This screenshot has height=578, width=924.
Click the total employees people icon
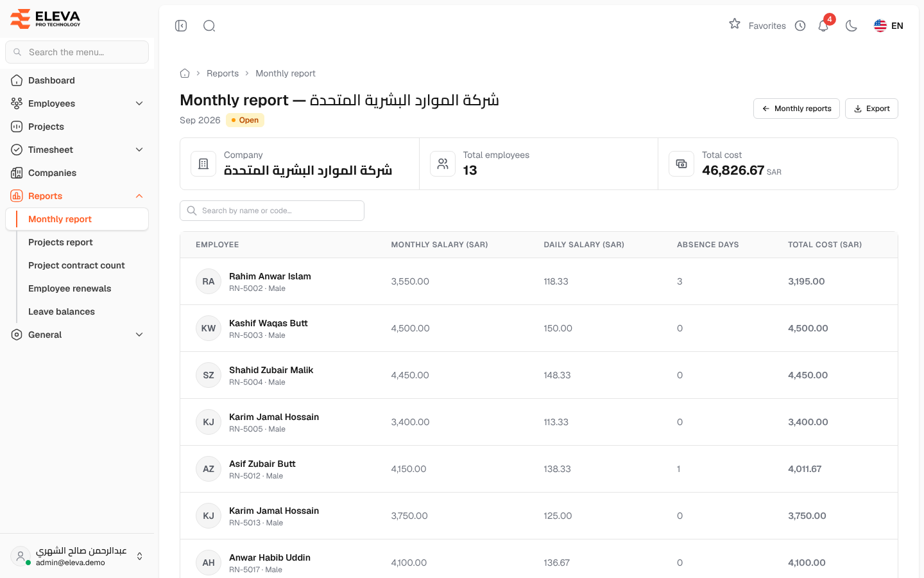[x=443, y=164]
